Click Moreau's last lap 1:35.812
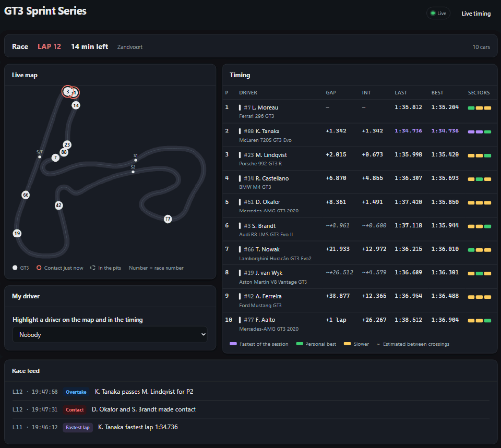Screen dimensions: 501x448 point(408,107)
